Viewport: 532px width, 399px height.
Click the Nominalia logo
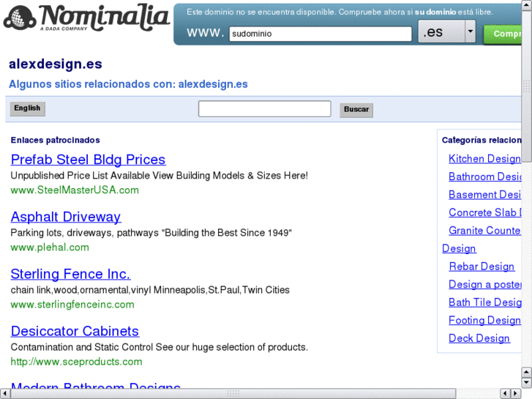point(86,18)
